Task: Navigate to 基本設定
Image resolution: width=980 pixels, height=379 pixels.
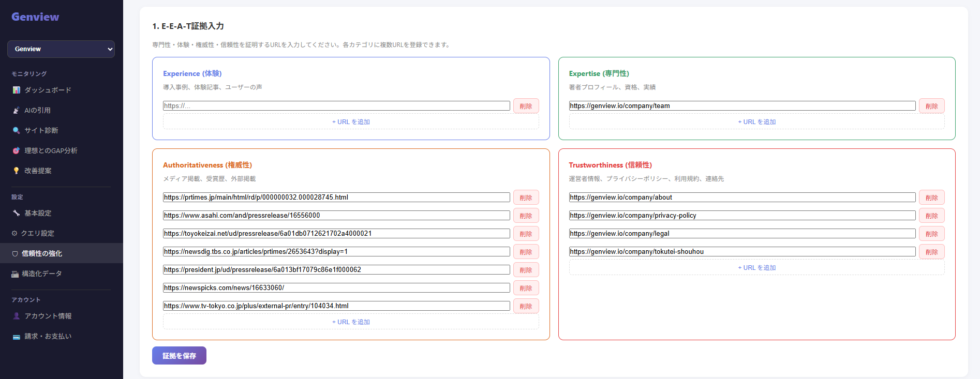Action: pos(62,213)
